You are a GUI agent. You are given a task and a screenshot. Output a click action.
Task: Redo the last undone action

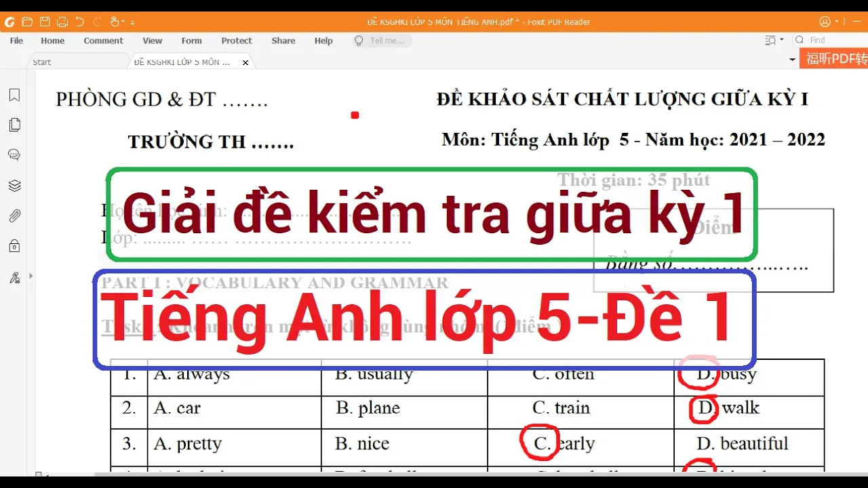coord(98,22)
